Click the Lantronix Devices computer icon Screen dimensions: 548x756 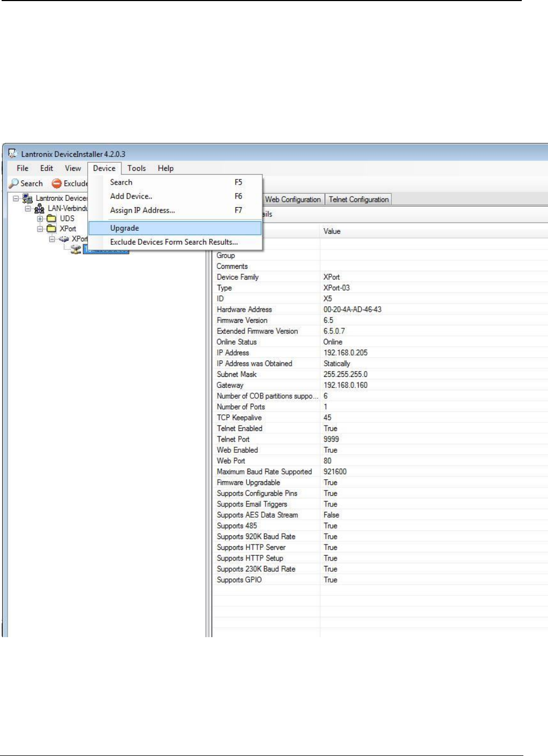coord(27,199)
